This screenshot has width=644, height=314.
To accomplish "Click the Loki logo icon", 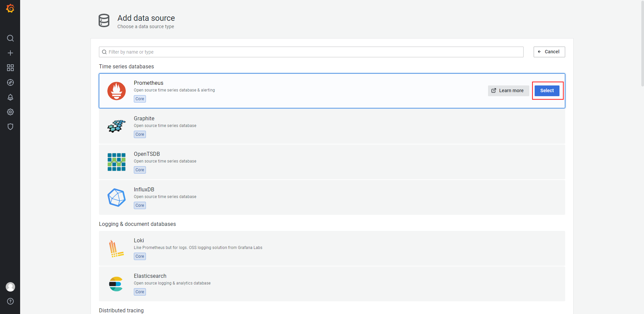I will click(x=116, y=248).
